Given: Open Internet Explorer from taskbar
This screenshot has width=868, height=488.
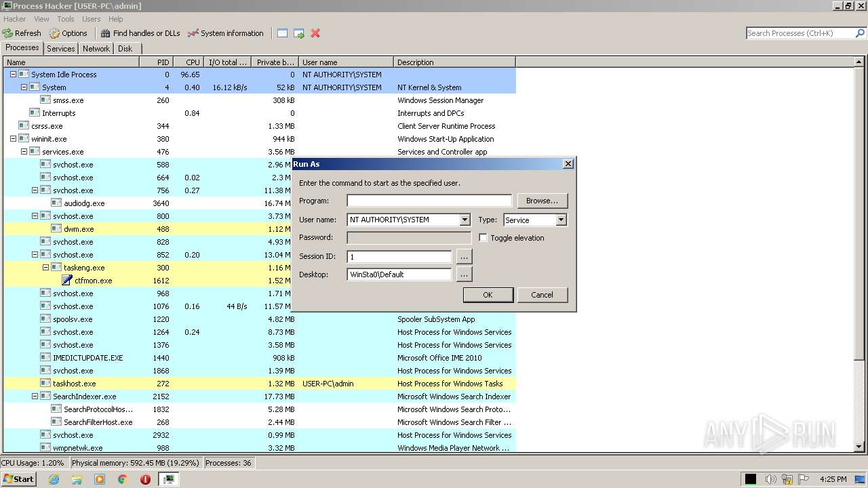Looking at the screenshot, I should [54, 479].
